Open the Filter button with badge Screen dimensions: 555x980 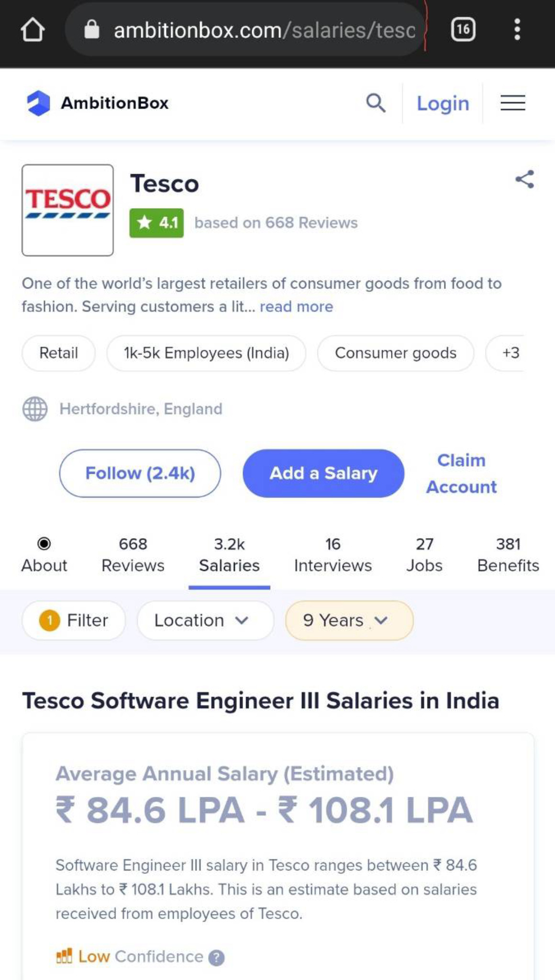tap(74, 621)
